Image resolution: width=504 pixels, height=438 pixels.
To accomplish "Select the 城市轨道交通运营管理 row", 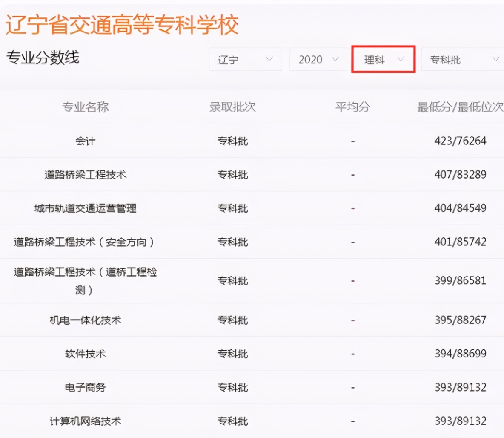I will (x=86, y=208).
